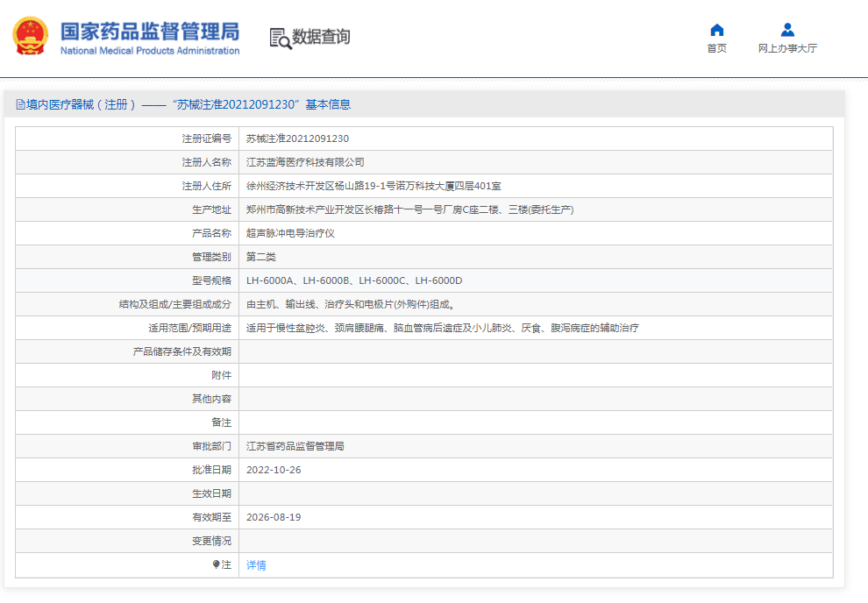
Task: Click the product name 超声脉冲电导治疗仪
Action: click(290, 233)
